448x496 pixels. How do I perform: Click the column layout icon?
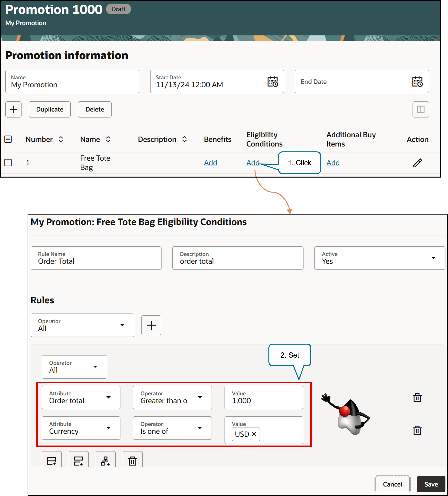pos(421,109)
